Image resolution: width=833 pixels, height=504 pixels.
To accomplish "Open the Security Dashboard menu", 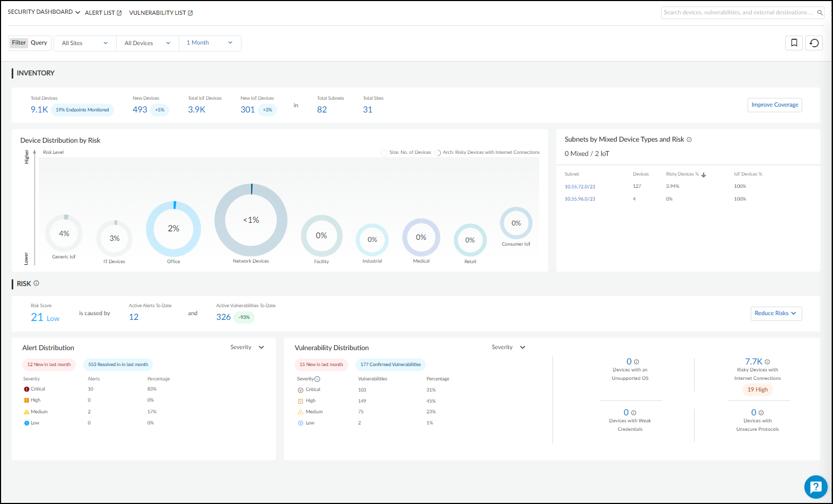I will coord(44,12).
